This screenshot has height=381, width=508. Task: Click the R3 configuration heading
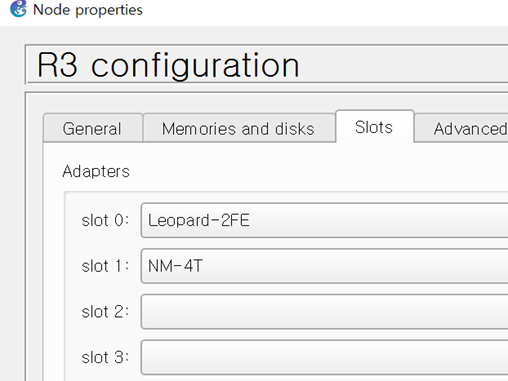click(x=168, y=65)
